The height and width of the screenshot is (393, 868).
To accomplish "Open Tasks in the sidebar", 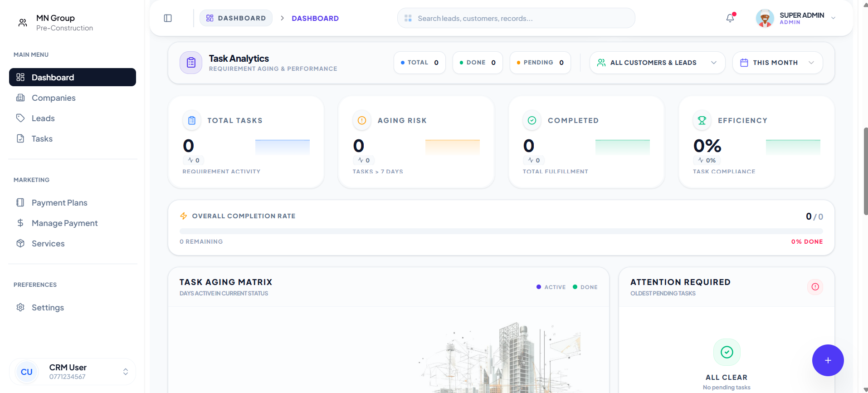I will coord(73,138).
